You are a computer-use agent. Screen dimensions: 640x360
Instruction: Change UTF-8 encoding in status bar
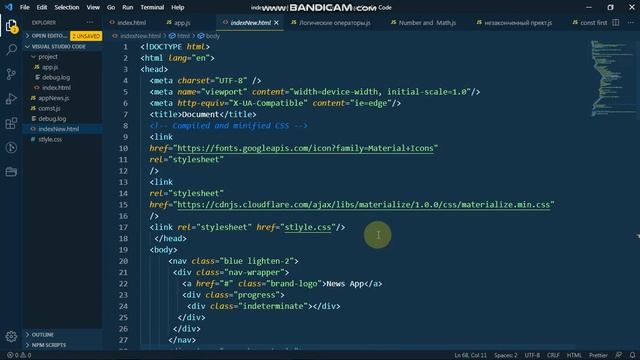pyautogui.click(x=532, y=355)
